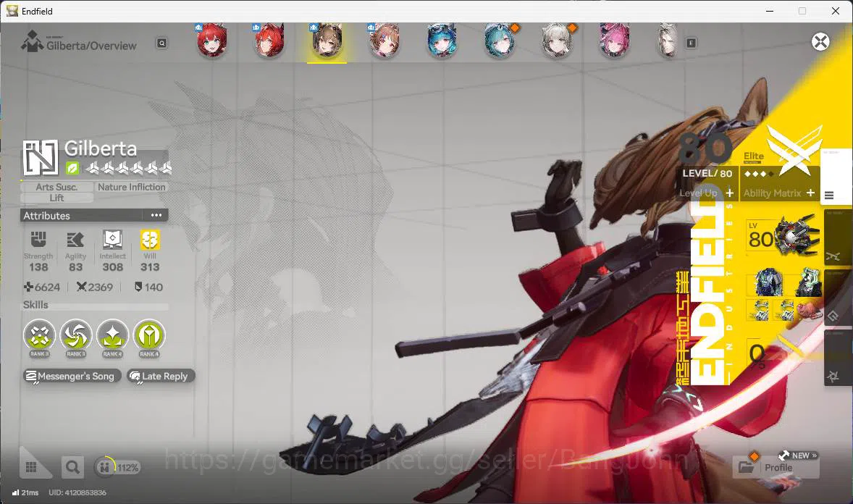The height and width of the screenshot is (504, 853).
Task: Select the blue-haired operator with goggles
Action: click(442, 41)
